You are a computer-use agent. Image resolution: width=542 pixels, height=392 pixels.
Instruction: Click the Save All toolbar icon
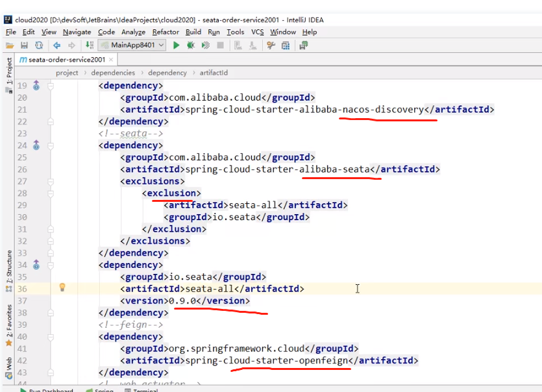(24, 45)
